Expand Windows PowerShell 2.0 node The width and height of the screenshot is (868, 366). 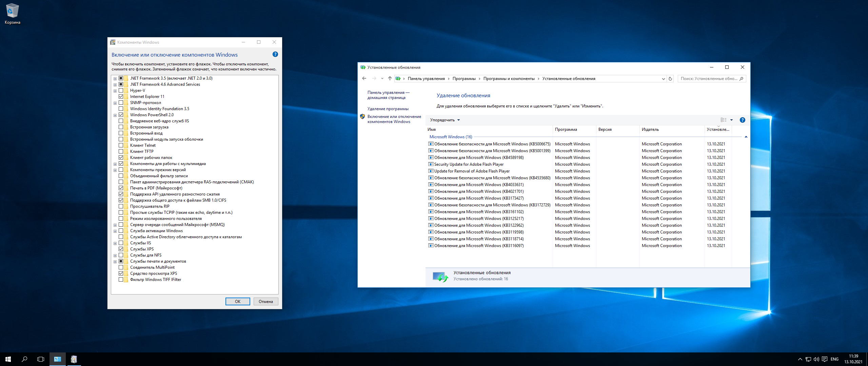(115, 115)
